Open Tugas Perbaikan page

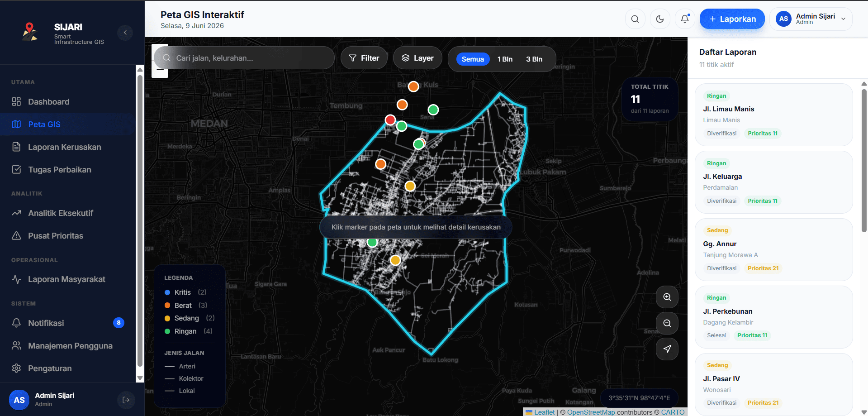(68, 170)
